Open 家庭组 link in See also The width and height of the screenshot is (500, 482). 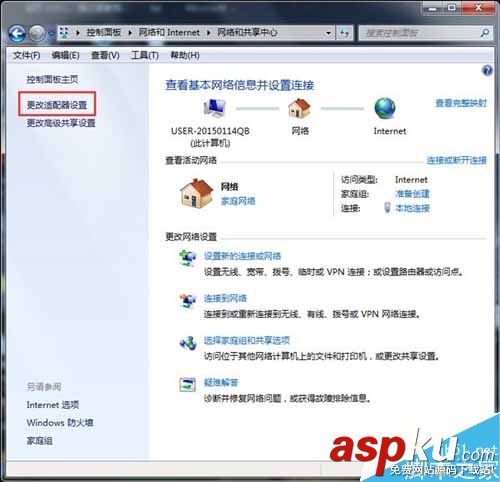pyautogui.click(x=39, y=441)
